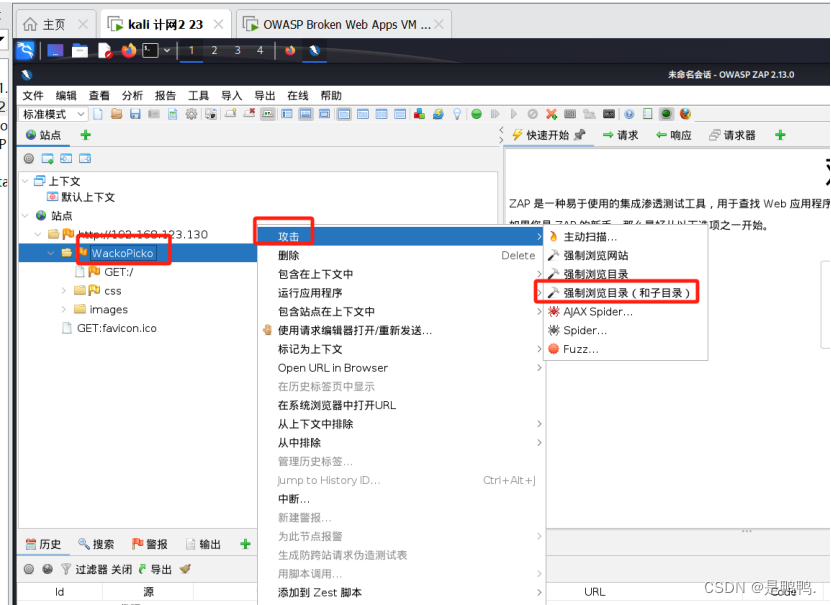Toggle request-response panels side-by-side button
Viewport: 831px width, 605px height.
[382, 114]
